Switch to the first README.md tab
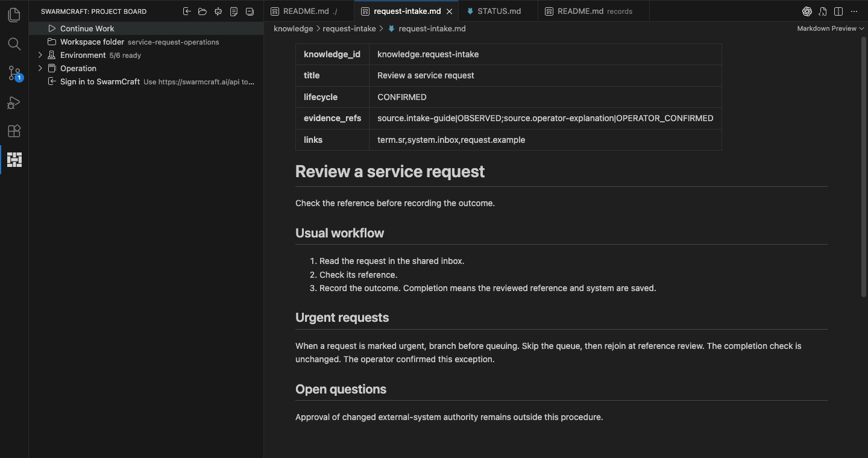The image size is (868, 458). [309, 11]
